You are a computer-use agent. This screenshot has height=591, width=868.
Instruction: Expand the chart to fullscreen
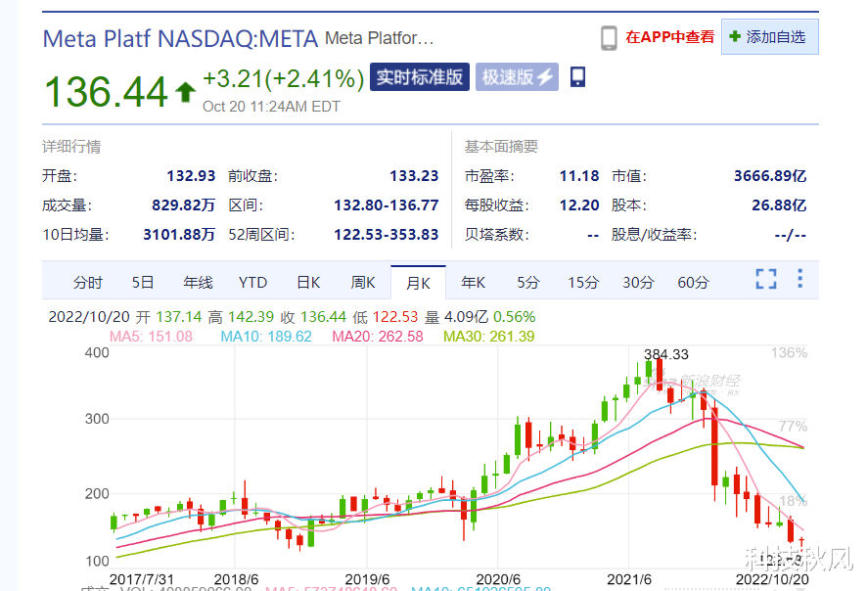pos(766,279)
